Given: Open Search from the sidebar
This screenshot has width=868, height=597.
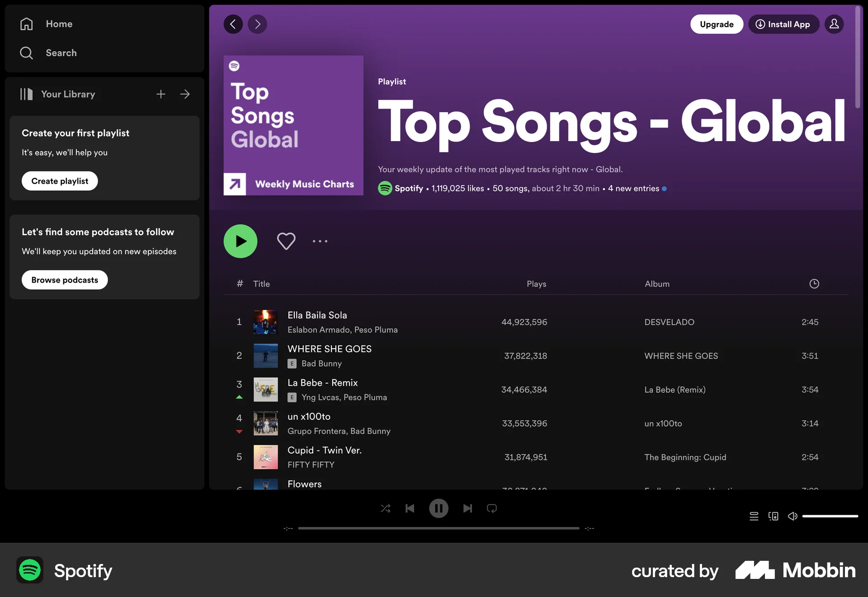Looking at the screenshot, I should tap(61, 52).
